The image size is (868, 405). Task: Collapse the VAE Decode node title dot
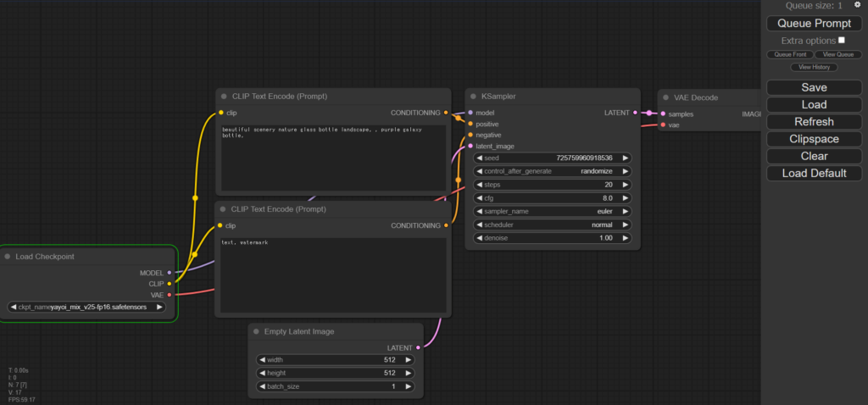665,97
